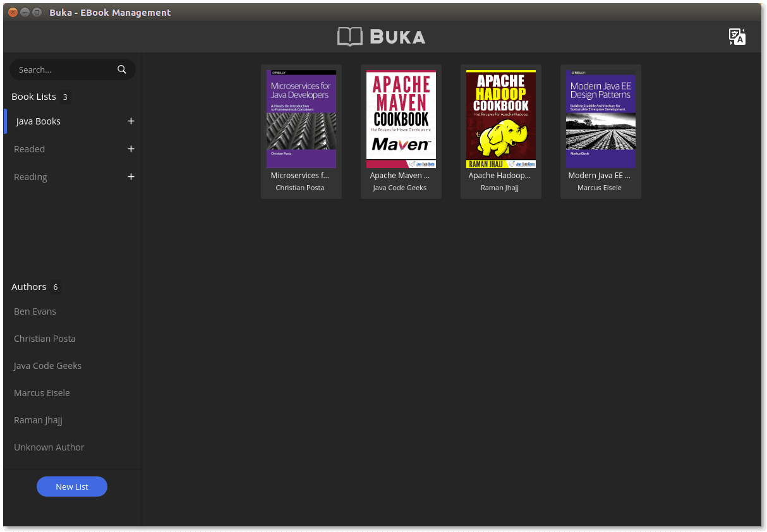Click the Buka open-book logo

pyautogui.click(x=350, y=37)
